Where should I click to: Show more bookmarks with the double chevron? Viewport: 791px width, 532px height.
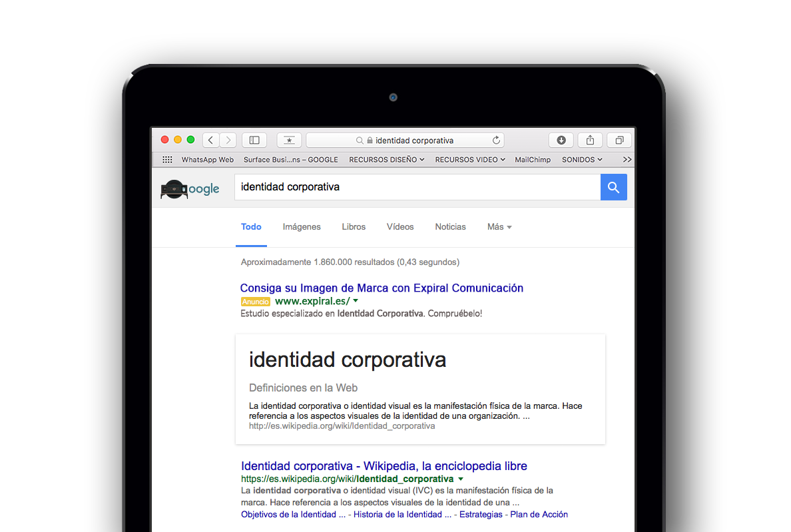coord(627,159)
